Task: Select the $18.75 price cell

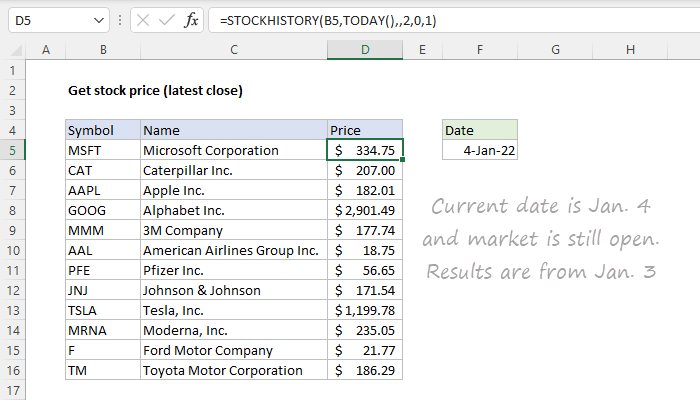Action: click(x=365, y=250)
